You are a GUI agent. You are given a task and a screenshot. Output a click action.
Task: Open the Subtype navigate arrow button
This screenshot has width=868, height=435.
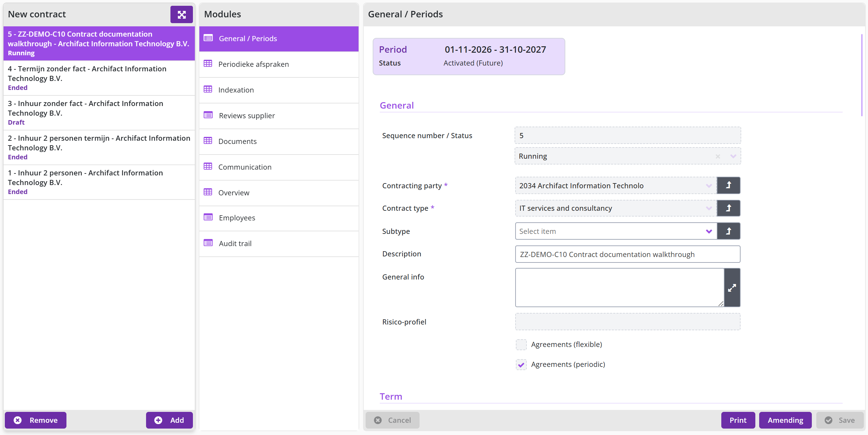[728, 231]
